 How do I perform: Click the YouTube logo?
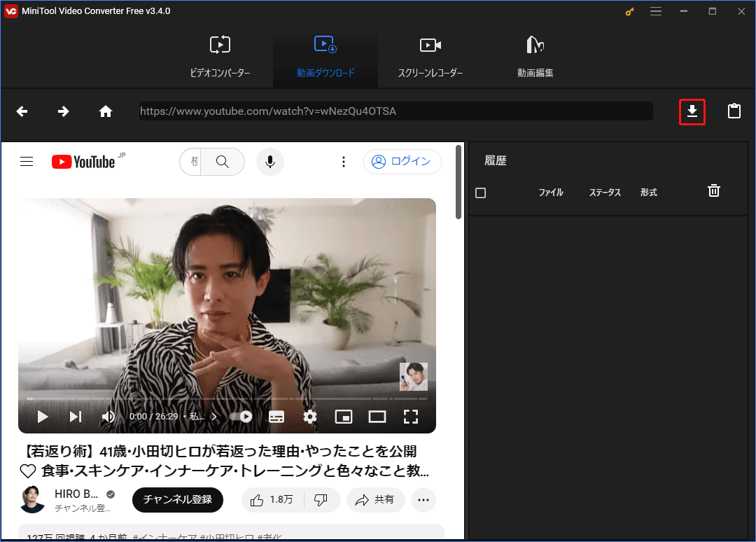83,162
